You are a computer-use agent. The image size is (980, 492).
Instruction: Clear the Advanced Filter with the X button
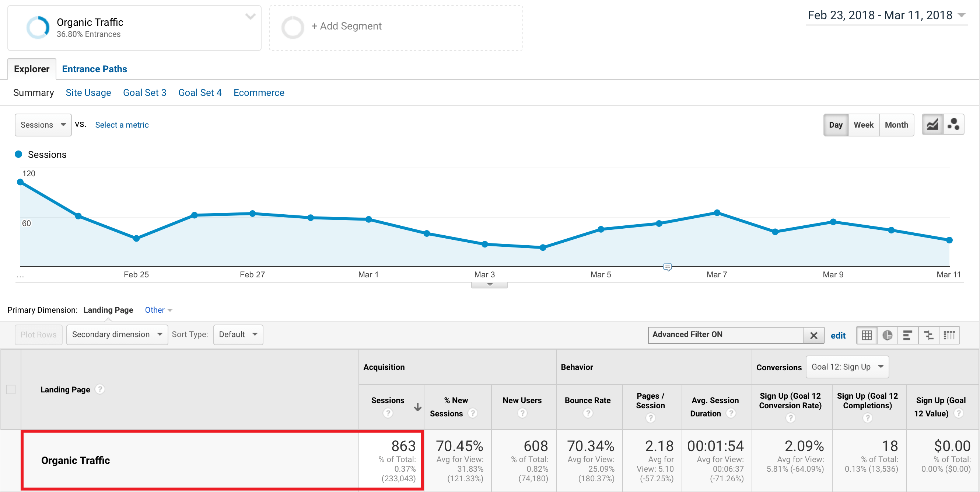click(814, 335)
